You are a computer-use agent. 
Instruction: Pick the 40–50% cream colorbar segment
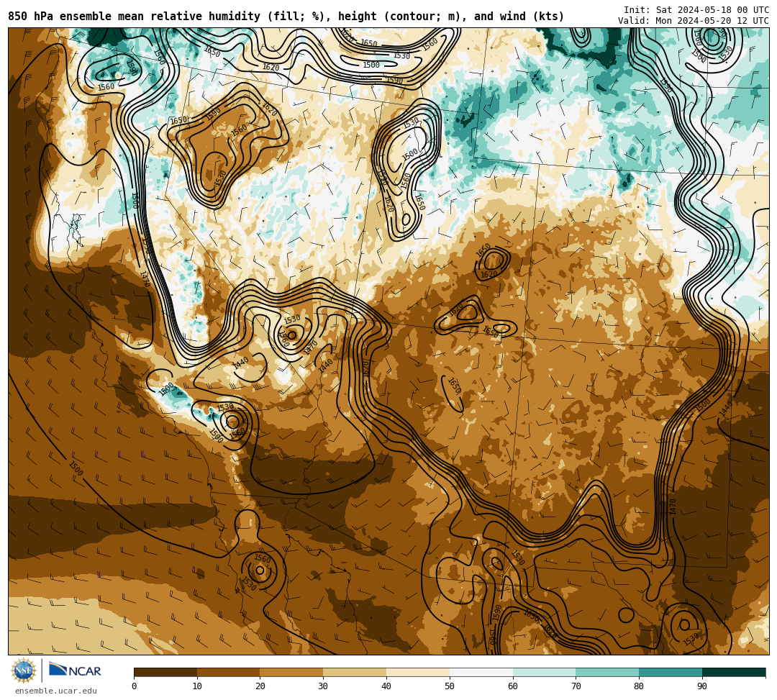click(x=418, y=672)
